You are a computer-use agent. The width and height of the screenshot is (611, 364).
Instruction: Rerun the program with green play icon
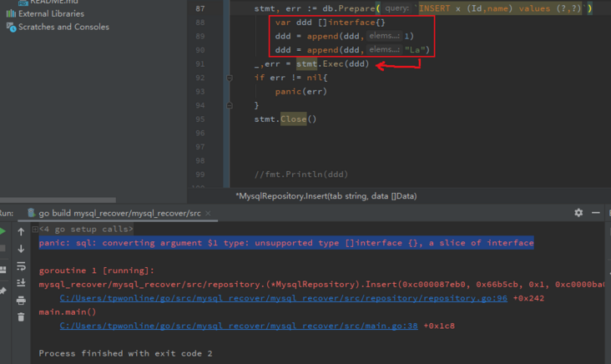pos(2,231)
